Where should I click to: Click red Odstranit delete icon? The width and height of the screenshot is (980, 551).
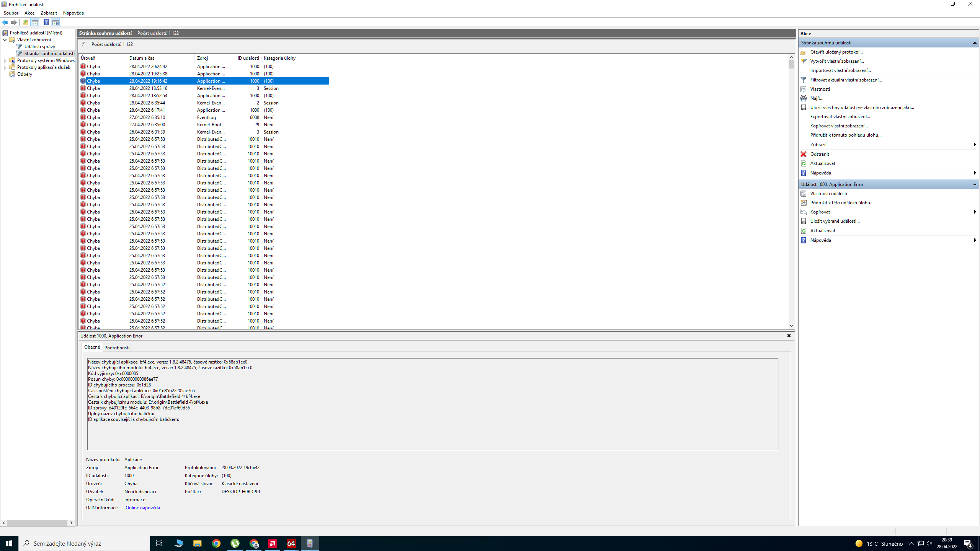[804, 154]
